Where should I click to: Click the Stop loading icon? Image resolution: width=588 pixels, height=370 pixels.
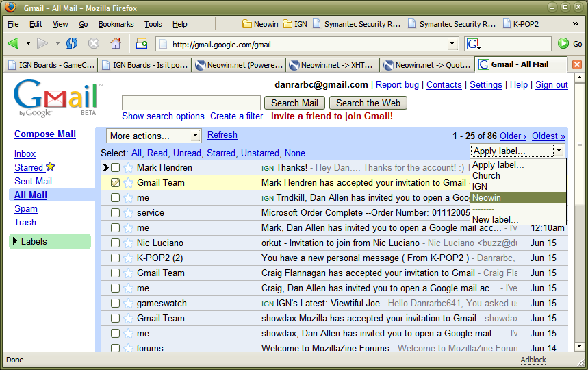[94, 44]
